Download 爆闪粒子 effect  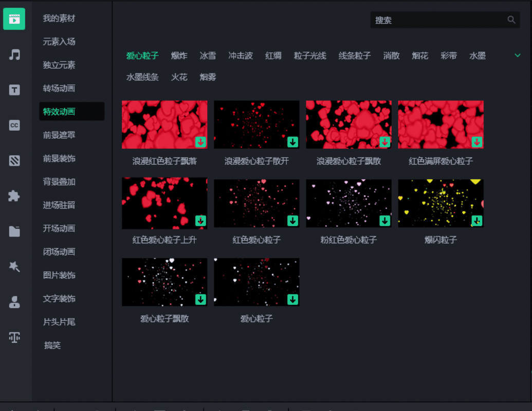click(x=476, y=221)
